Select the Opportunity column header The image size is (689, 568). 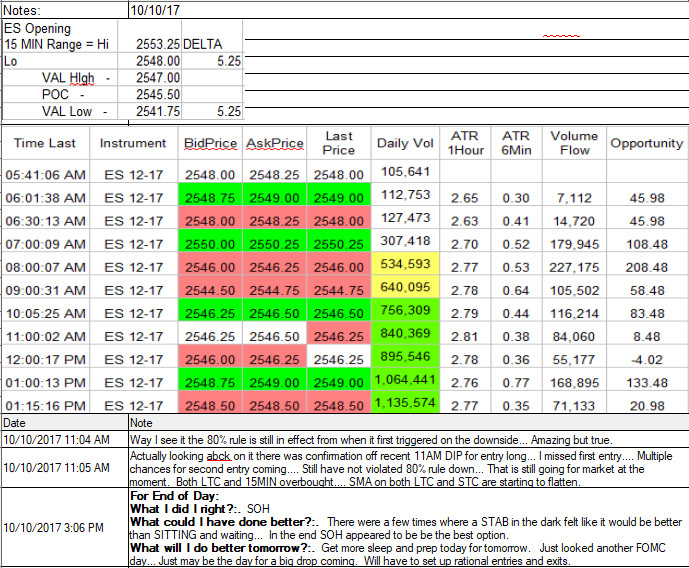(647, 143)
